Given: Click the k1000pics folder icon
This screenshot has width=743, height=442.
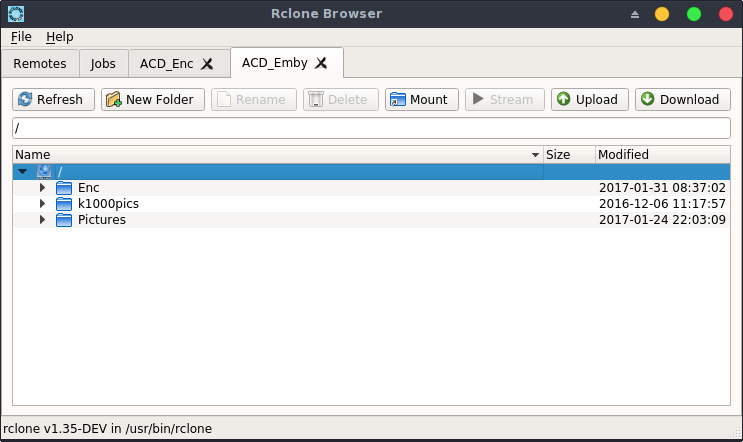Looking at the screenshot, I should pos(64,204).
